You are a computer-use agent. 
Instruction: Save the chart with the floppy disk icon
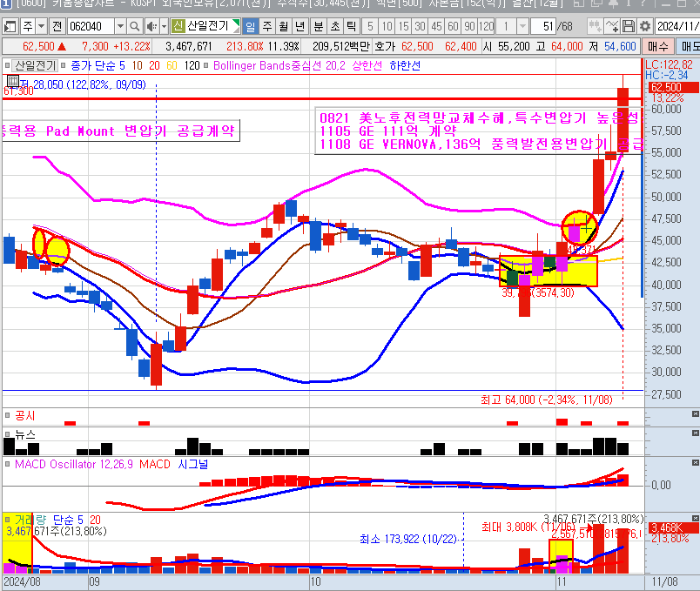click(628, 26)
